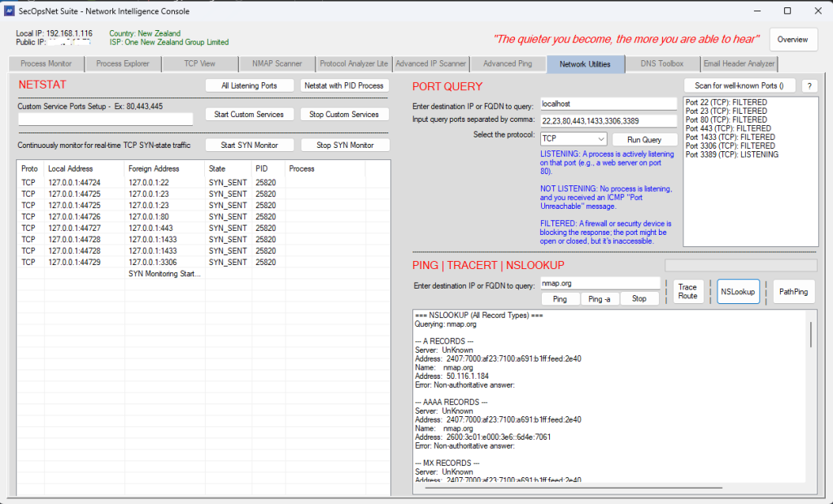Go to Email Header Analyzer tab
This screenshot has width=833, height=504.
click(x=739, y=63)
